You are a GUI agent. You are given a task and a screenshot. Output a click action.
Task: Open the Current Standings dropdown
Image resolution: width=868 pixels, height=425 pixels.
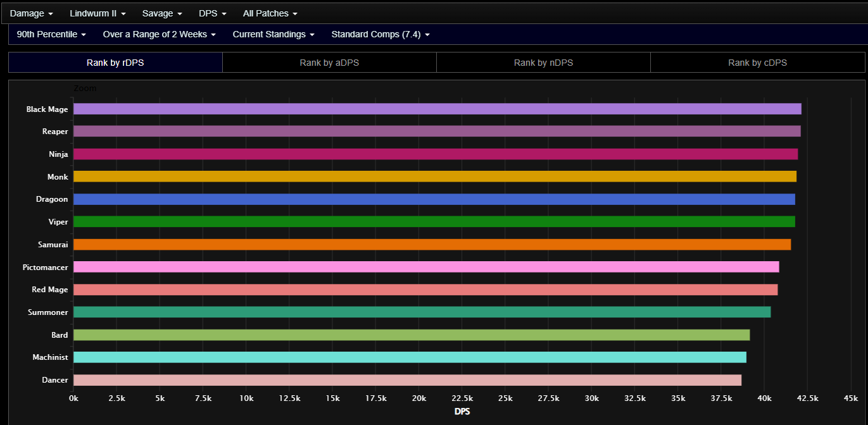pos(274,34)
